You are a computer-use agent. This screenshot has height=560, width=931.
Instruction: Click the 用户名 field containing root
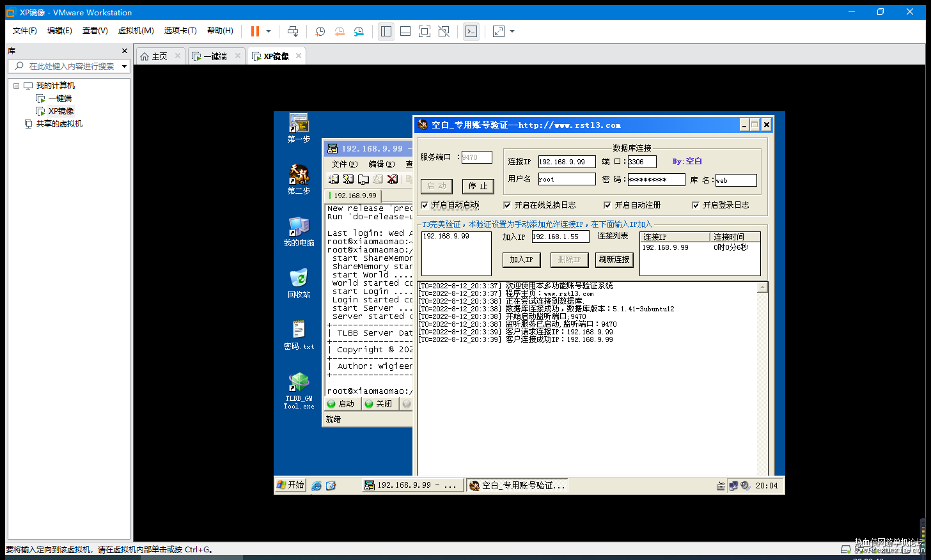[567, 180]
